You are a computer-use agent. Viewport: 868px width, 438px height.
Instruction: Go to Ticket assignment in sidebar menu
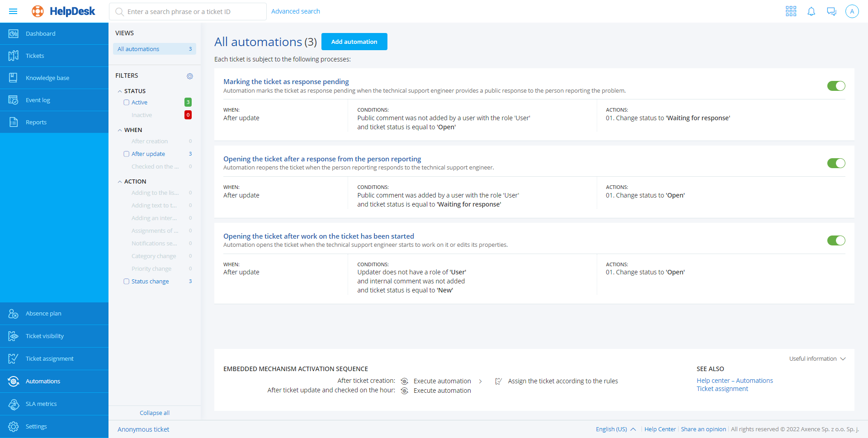click(49, 358)
